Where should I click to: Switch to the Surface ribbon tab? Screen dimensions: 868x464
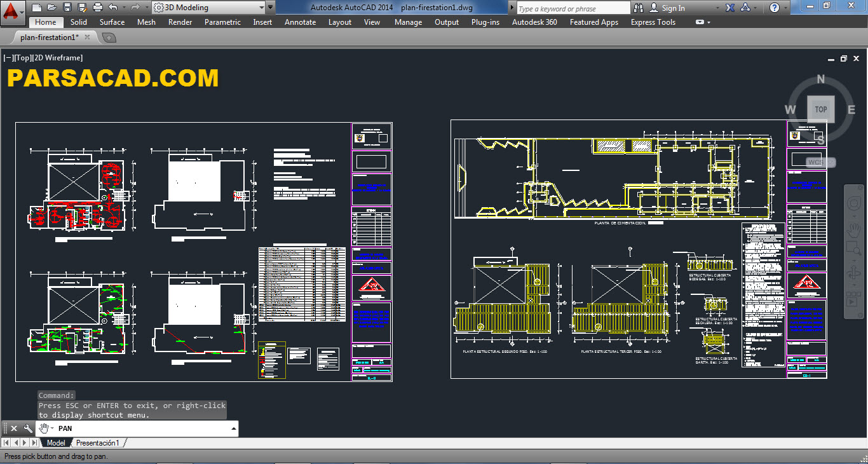pyautogui.click(x=112, y=22)
